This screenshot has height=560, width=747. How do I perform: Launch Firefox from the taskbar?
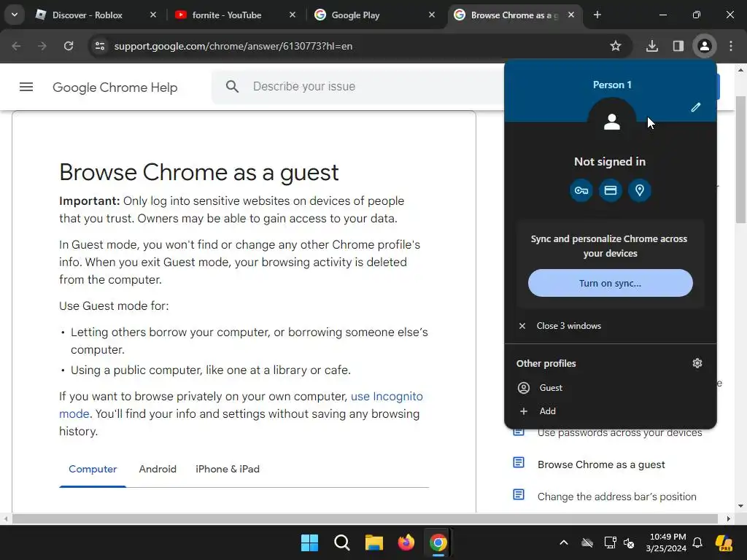(406, 542)
